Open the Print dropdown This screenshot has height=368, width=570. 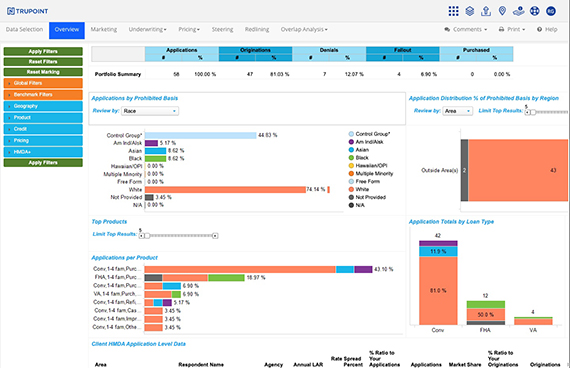pos(512,29)
